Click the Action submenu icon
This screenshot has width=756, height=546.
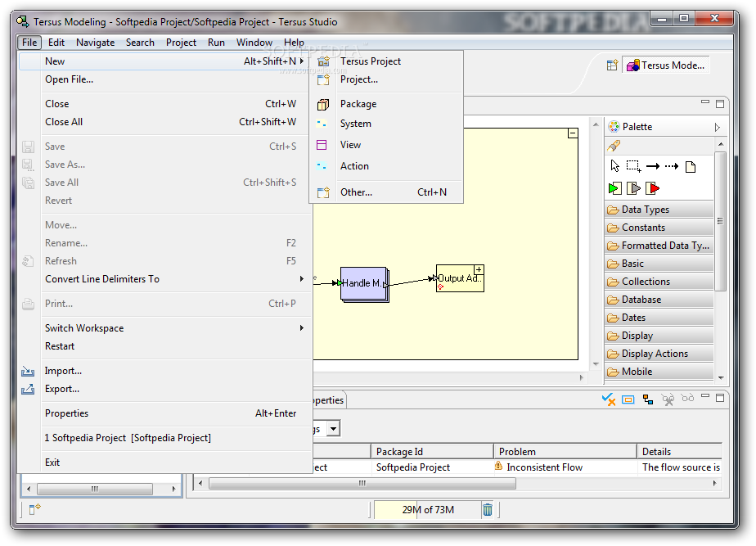pyautogui.click(x=322, y=166)
